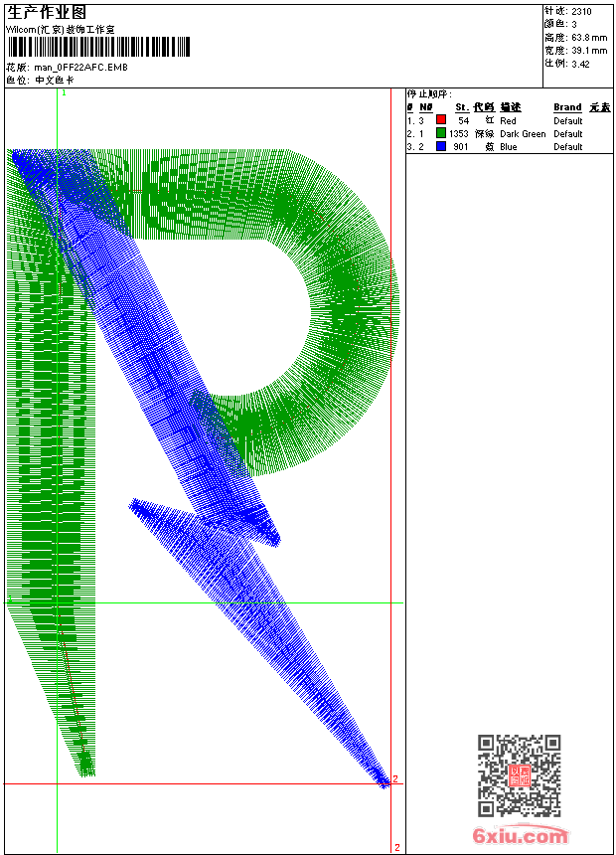Click the St. column header
The width and height of the screenshot is (616, 855).
tap(462, 107)
